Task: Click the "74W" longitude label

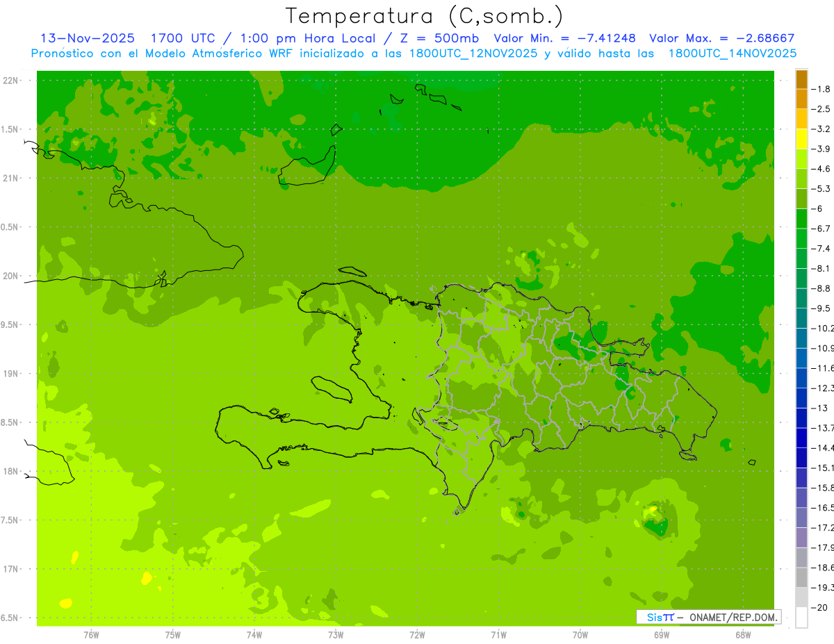Action: pyautogui.click(x=254, y=635)
